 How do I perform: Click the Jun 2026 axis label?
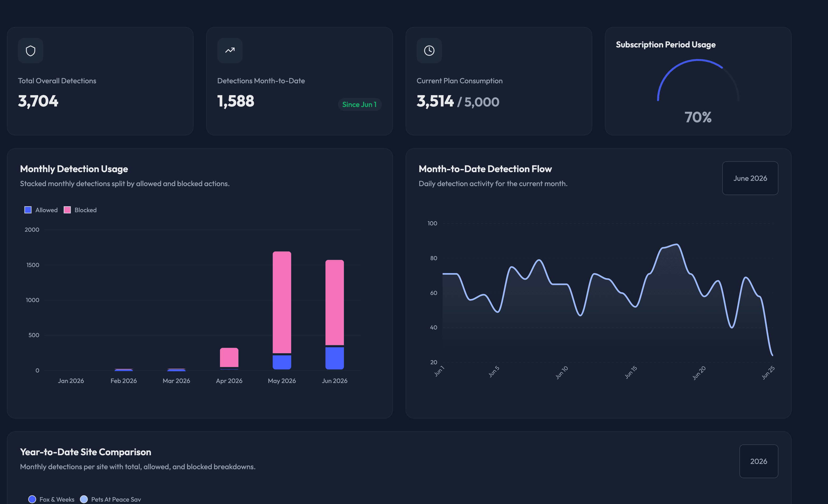point(335,381)
